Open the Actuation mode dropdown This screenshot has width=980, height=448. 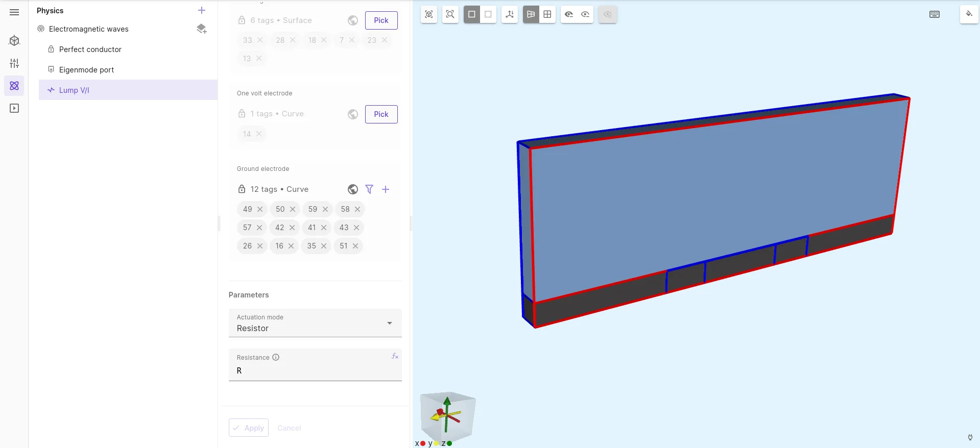pos(315,323)
